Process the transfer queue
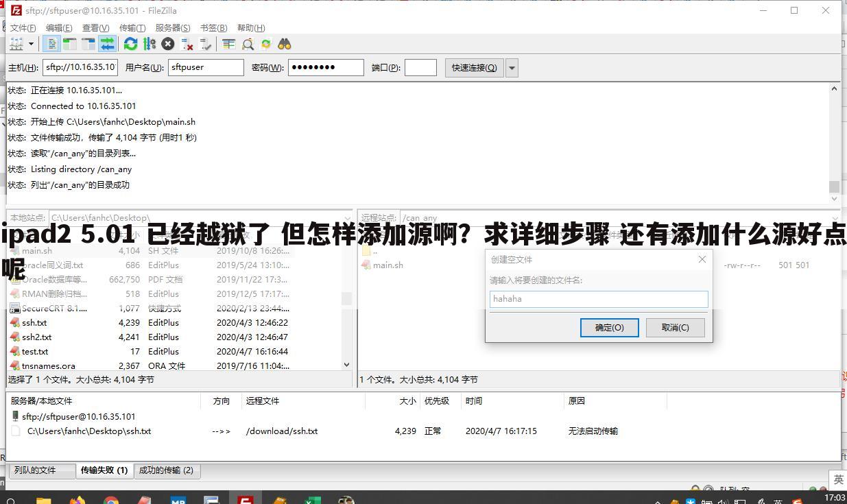The image size is (847, 504). pyautogui.click(x=150, y=43)
